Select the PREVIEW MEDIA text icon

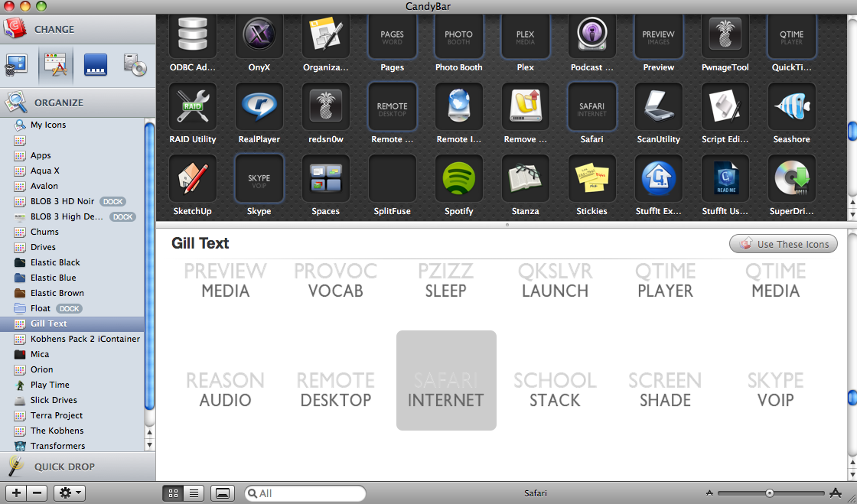click(x=225, y=281)
